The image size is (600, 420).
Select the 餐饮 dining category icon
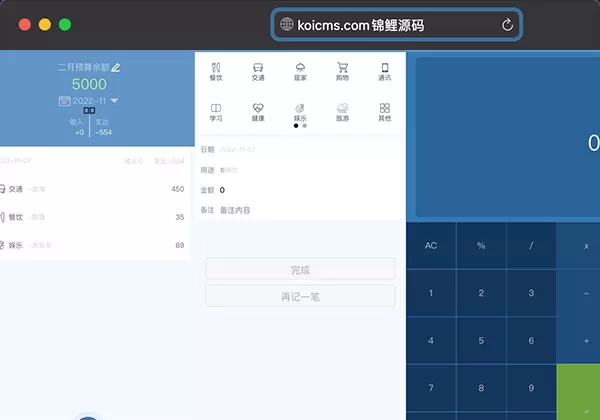(x=216, y=72)
